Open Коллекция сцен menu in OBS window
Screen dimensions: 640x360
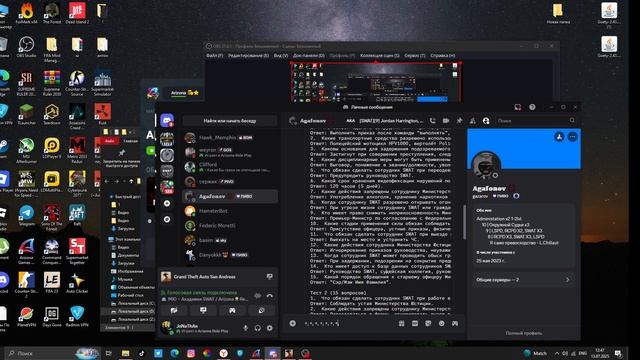(380, 56)
